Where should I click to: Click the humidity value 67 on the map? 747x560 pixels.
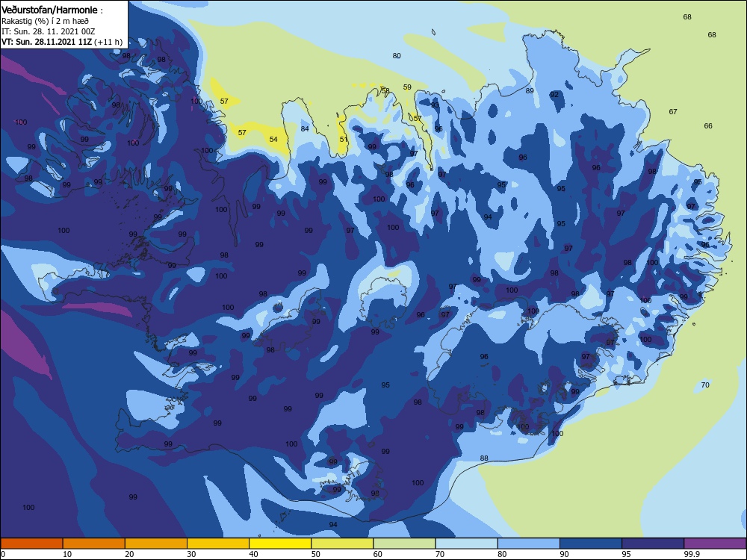click(673, 112)
